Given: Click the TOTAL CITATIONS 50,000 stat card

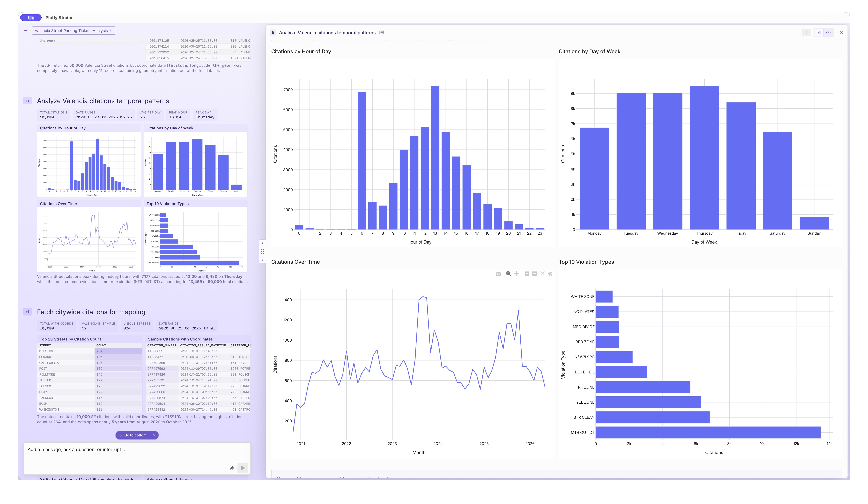Looking at the screenshot, I should tap(53, 115).
